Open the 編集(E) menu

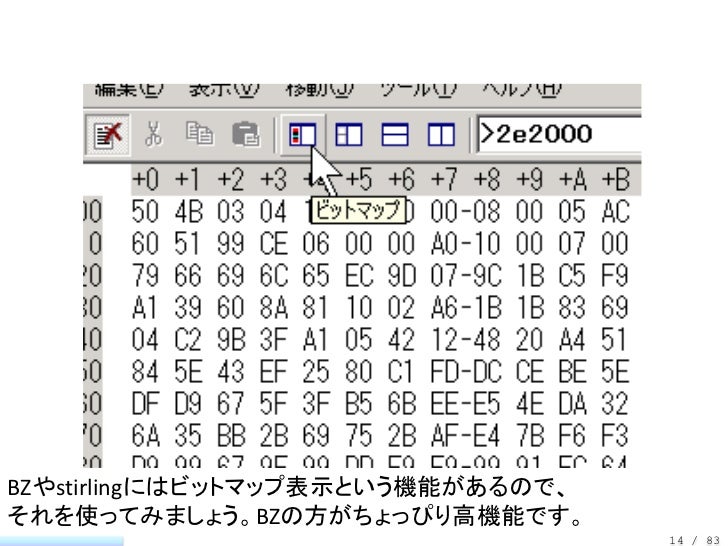(129, 89)
